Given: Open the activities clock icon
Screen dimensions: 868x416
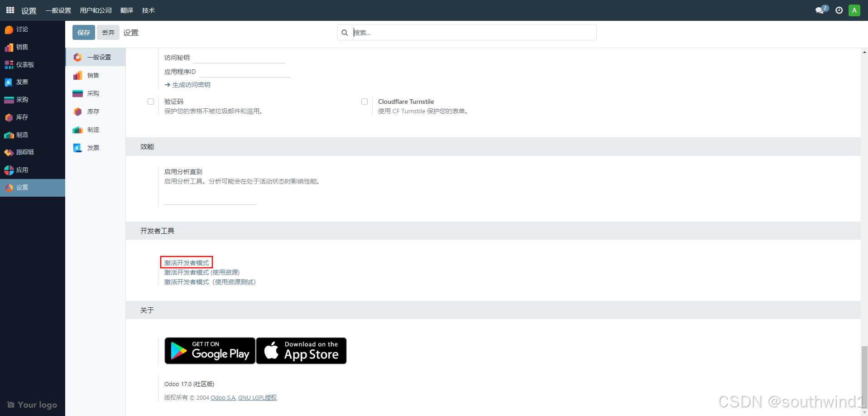Looking at the screenshot, I should coord(839,10).
